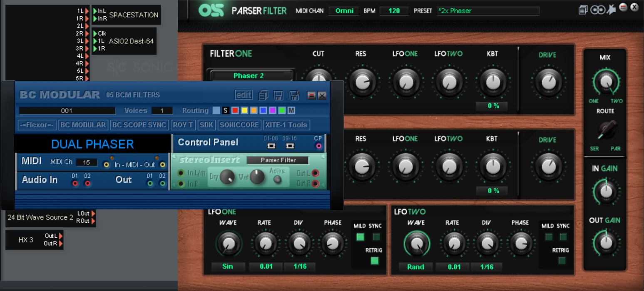Image resolution: width=644 pixels, height=291 pixels.
Task: Select the red routing color swatch
Action: [x=235, y=110]
